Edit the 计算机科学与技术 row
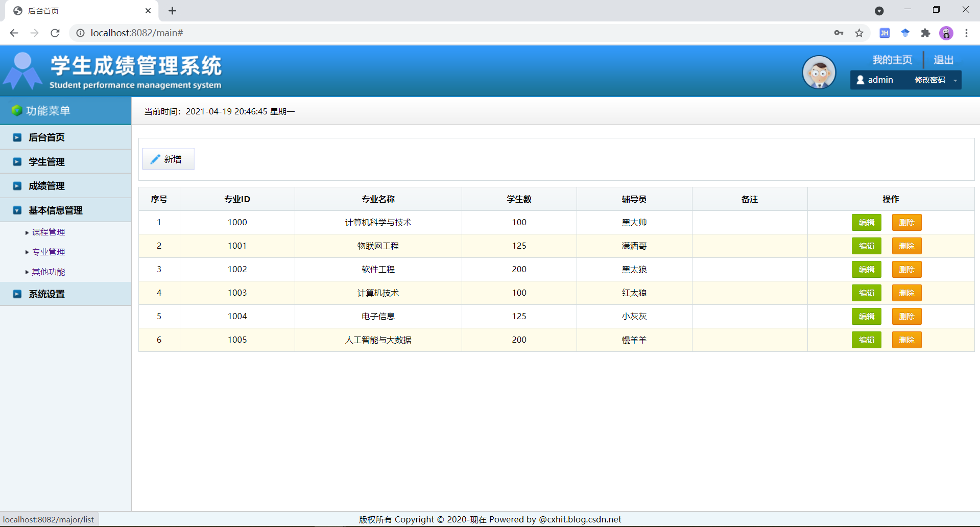The width and height of the screenshot is (980, 527). 867,223
